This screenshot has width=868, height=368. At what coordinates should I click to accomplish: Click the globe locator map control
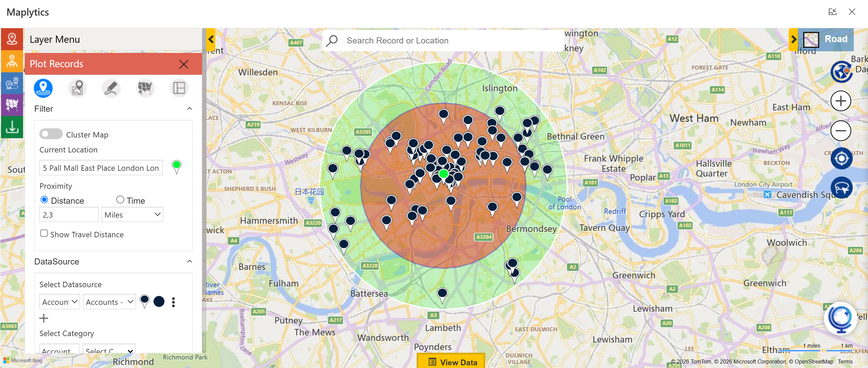(x=841, y=72)
